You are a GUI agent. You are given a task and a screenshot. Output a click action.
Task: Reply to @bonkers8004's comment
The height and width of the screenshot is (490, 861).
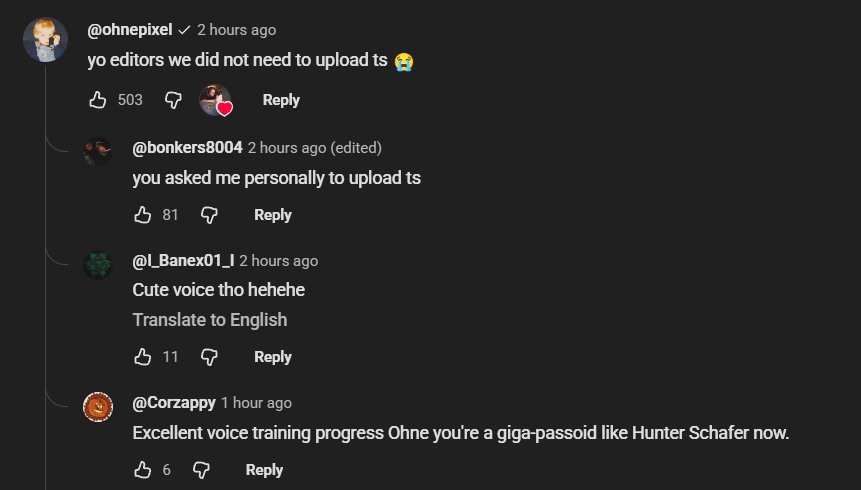[273, 215]
